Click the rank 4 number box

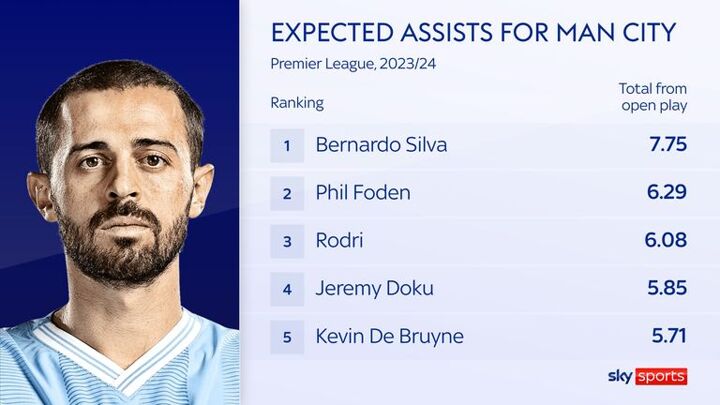(x=287, y=289)
